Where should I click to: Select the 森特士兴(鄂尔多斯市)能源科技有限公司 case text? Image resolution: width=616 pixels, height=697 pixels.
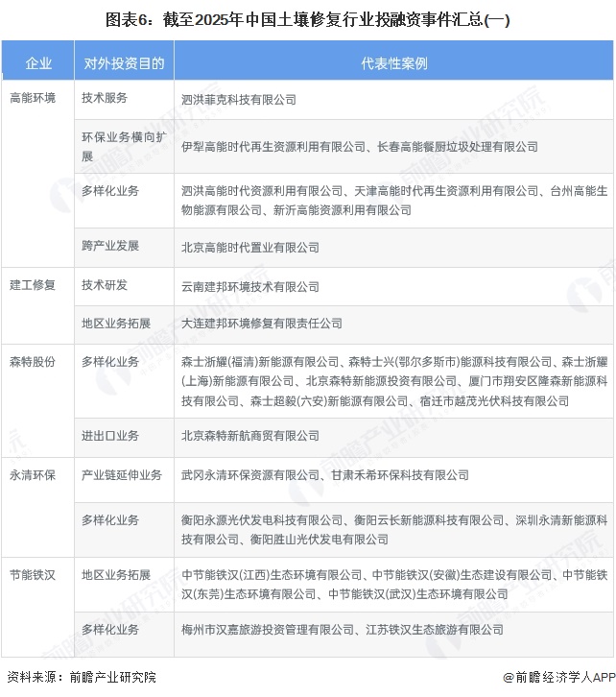click(450, 362)
